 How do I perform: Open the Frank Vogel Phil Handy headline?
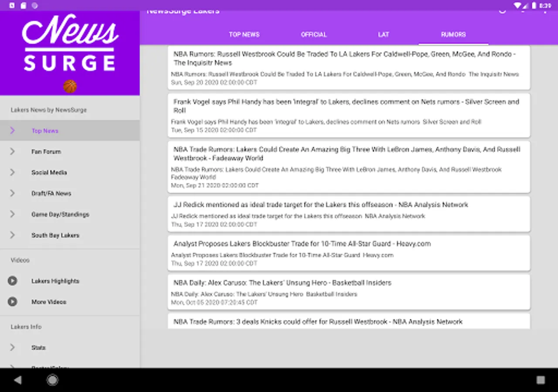point(346,106)
